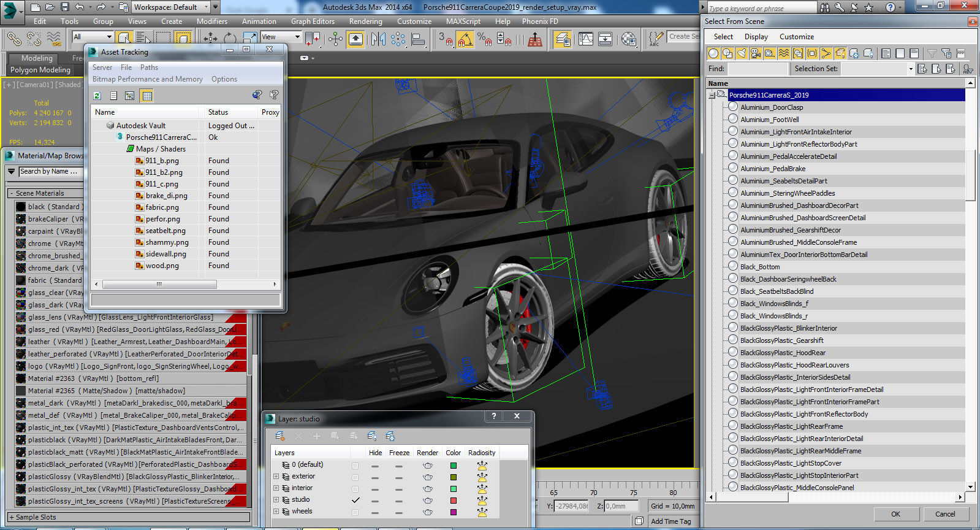Select Aluminium_DoorClasp in the scene list
Viewport: 980px width, 530px height.
771,107
